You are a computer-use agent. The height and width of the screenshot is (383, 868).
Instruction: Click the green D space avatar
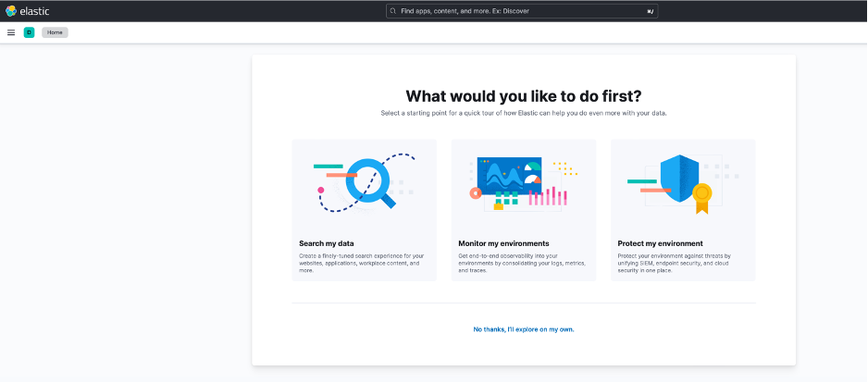tap(29, 32)
